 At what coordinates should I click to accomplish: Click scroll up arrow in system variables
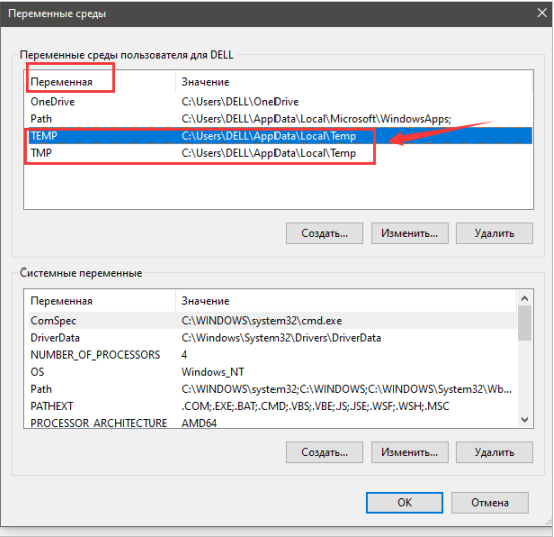(x=525, y=299)
